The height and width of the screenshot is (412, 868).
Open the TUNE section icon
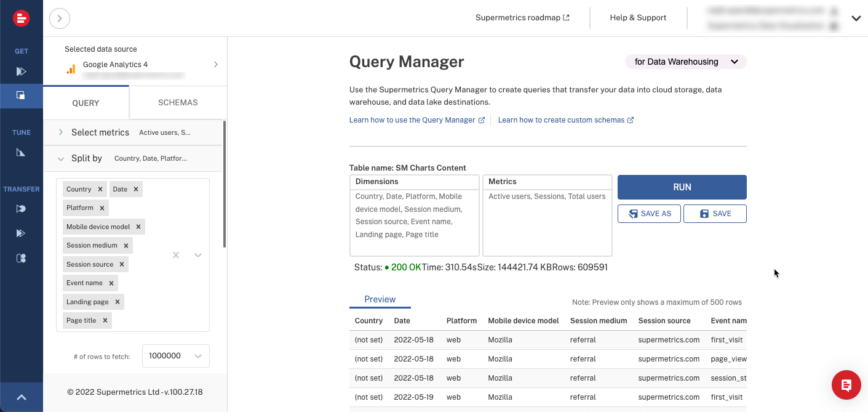(21, 152)
